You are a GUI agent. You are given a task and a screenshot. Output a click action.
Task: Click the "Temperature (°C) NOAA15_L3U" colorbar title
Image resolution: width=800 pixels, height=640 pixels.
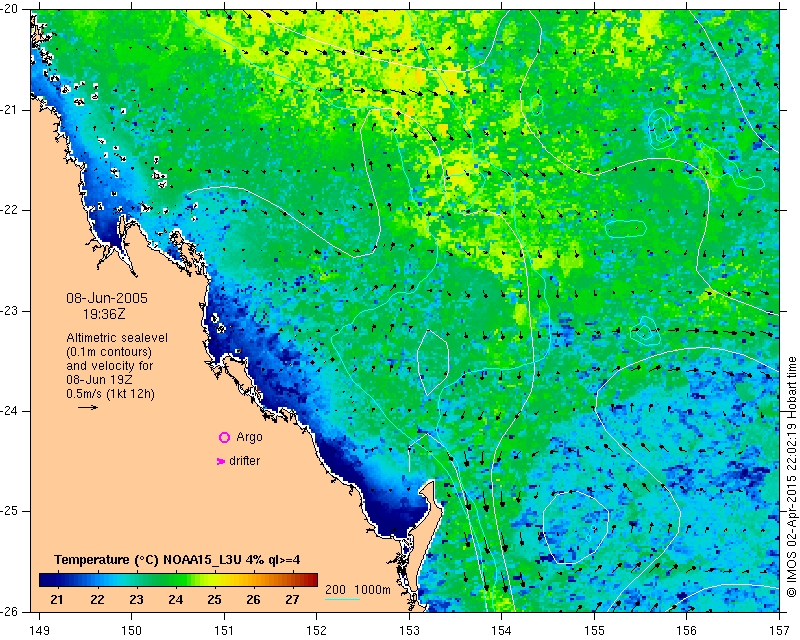[177, 560]
